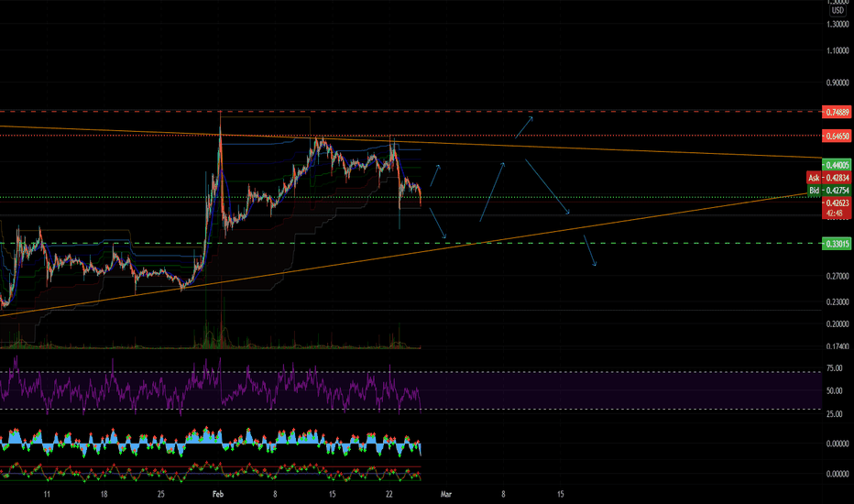Click the RSI 75.00 scale value

point(835,368)
